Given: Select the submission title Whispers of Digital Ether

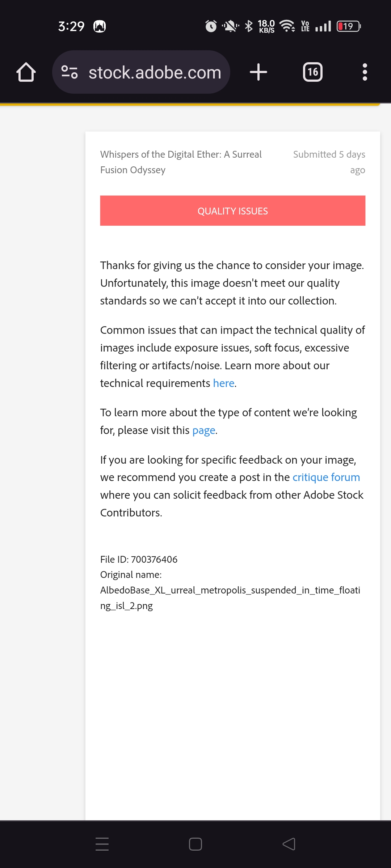Looking at the screenshot, I should 181,162.
